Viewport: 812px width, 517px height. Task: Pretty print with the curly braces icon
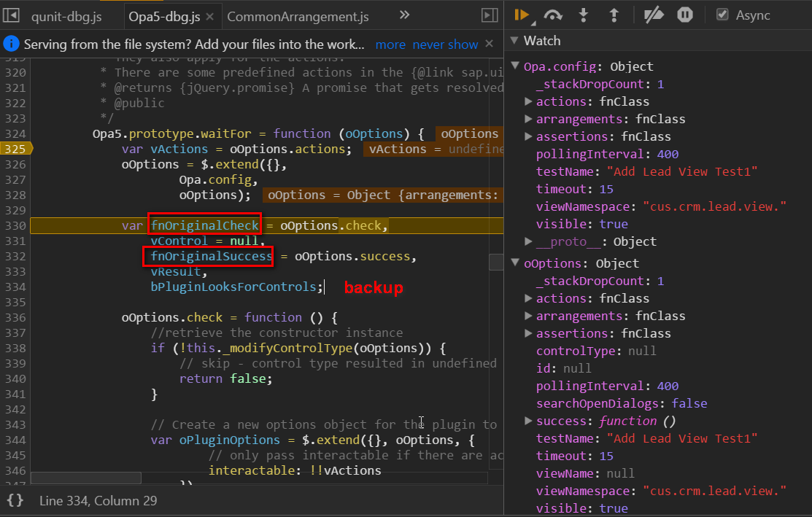pyautogui.click(x=15, y=500)
